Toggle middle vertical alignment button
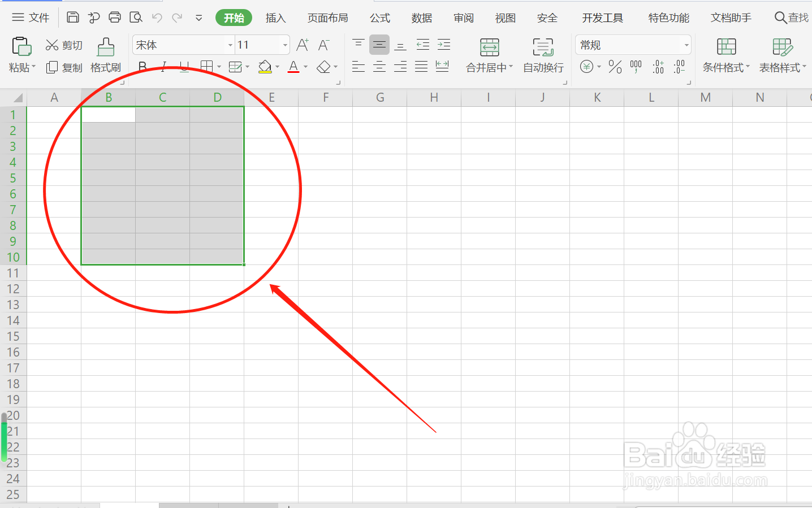 pos(379,45)
